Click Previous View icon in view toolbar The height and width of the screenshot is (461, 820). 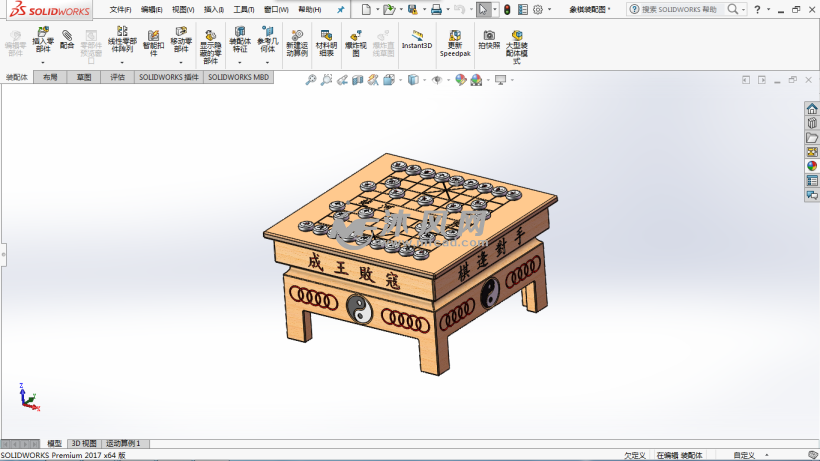pos(342,80)
